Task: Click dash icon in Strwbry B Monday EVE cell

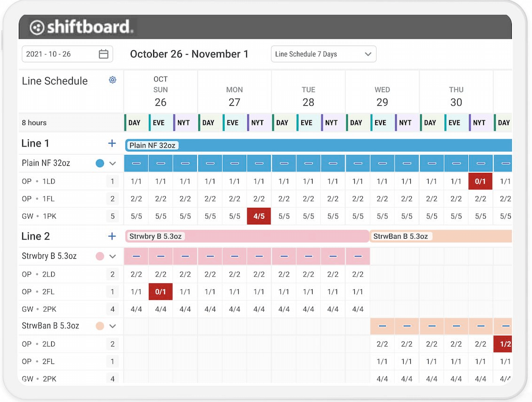Action: [x=234, y=256]
